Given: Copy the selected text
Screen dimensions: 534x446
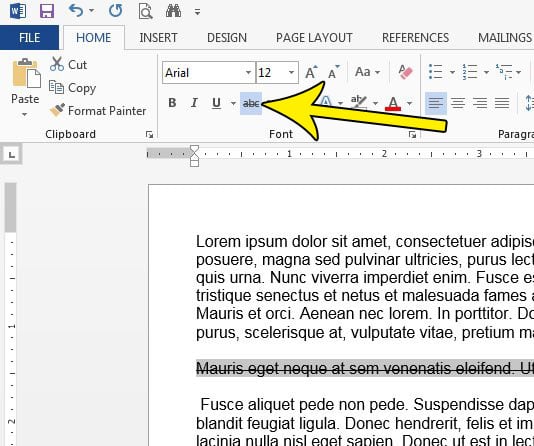Looking at the screenshot, I should pyautogui.click(x=72, y=88).
